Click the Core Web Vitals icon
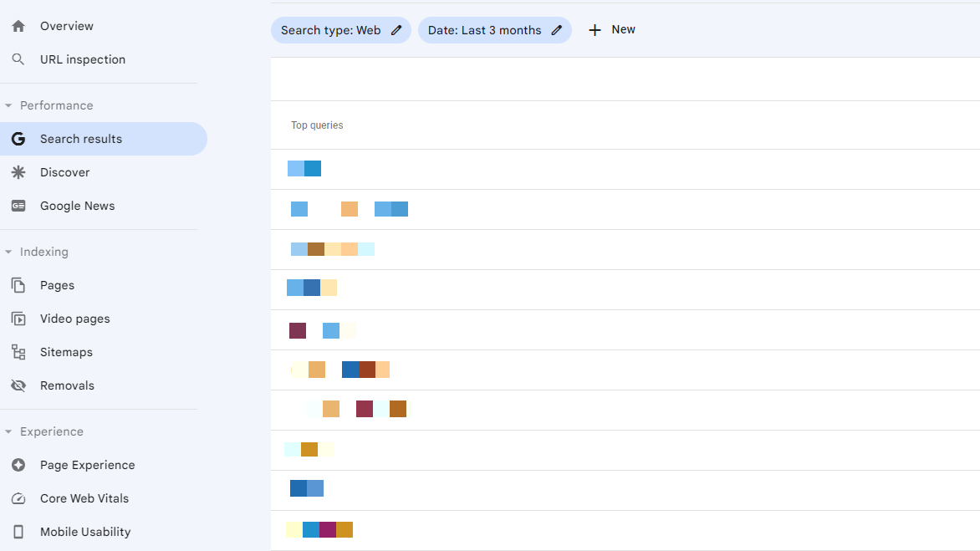The width and height of the screenshot is (980, 551). [18, 497]
